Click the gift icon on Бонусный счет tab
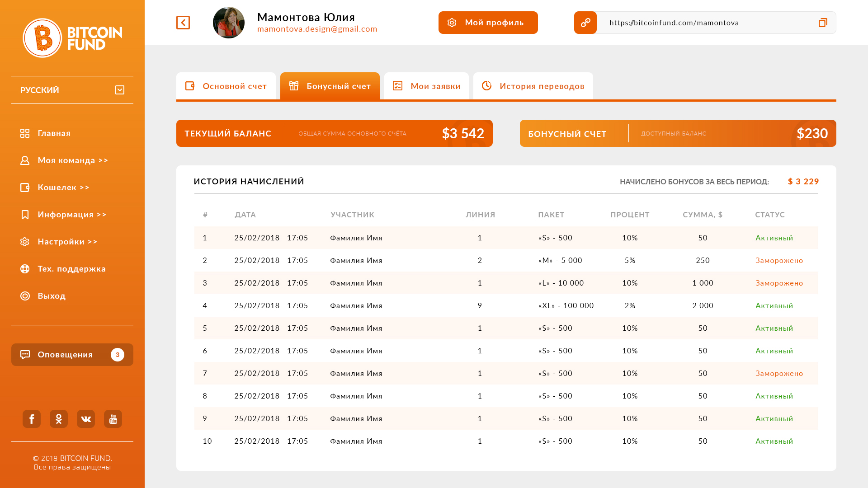Screen dimensions: 868x488 click(294, 86)
